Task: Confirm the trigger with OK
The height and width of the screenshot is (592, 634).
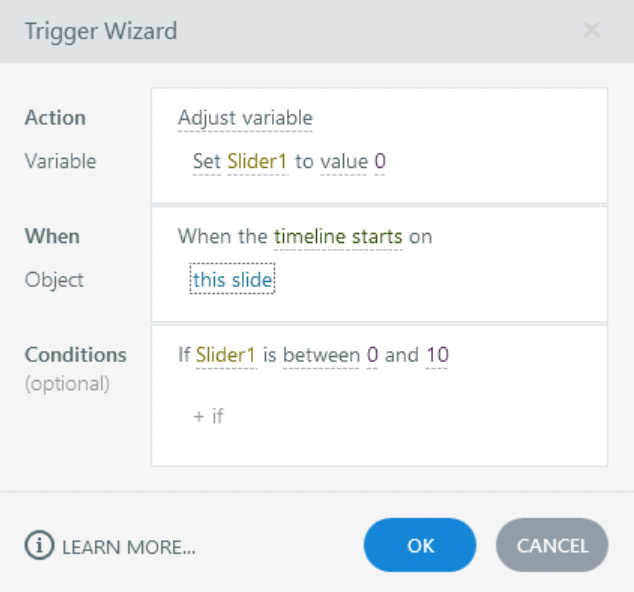Action: click(x=420, y=545)
